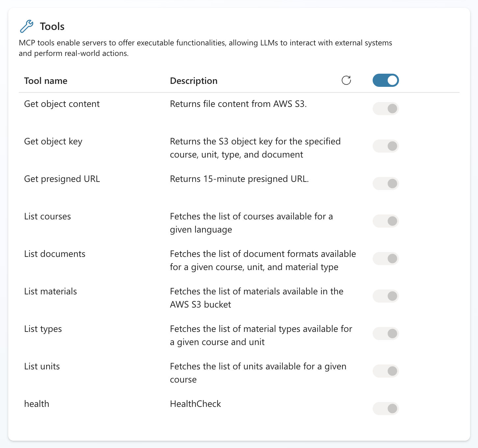Click the health tool label
478x448 pixels.
pos(37,404)
